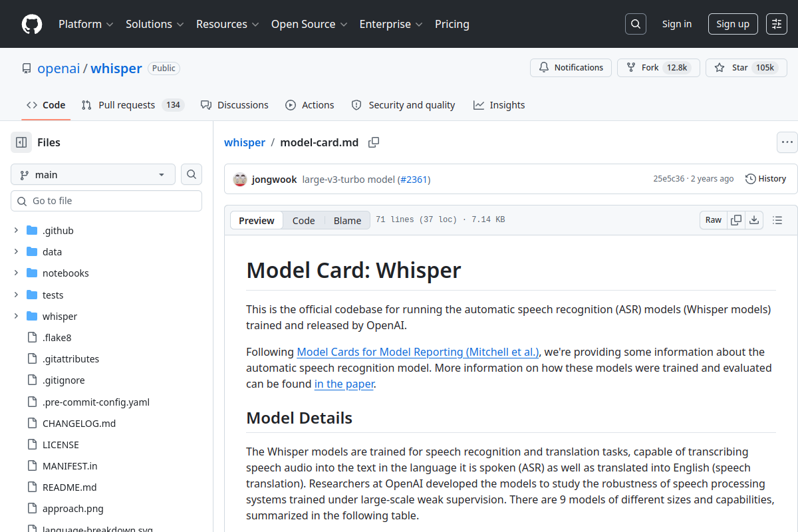The width and height of the screenshot is (798, 532).
Task: Open the Open Source menu
Action: click(309, 24)
